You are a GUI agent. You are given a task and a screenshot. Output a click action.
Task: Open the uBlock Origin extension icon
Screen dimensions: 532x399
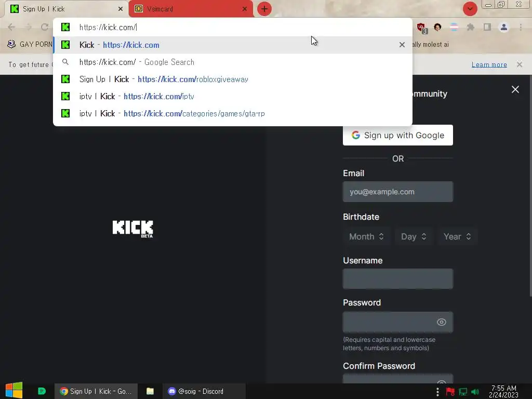421,28
